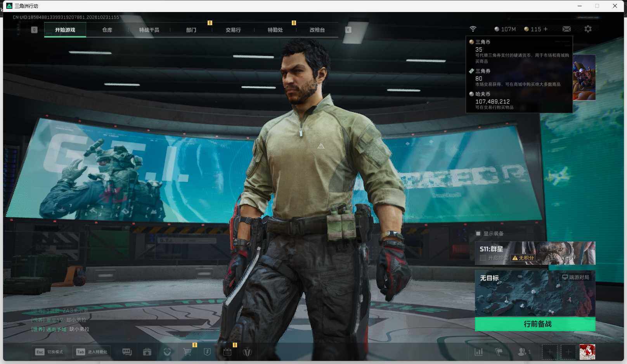Screen dimensions: 627x364
Task: Click the 107M 哈夫币 balance in the top bar
Action: click(x=505, y=29)
